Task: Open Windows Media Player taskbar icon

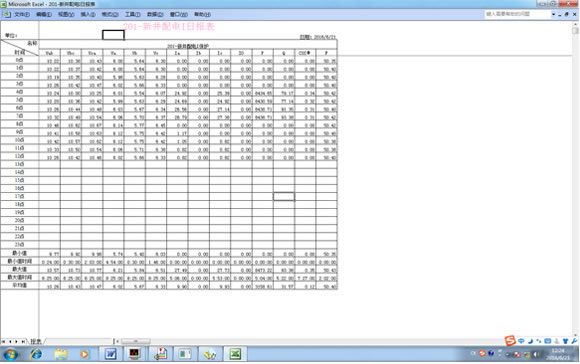Action: [x=84, y=354]
